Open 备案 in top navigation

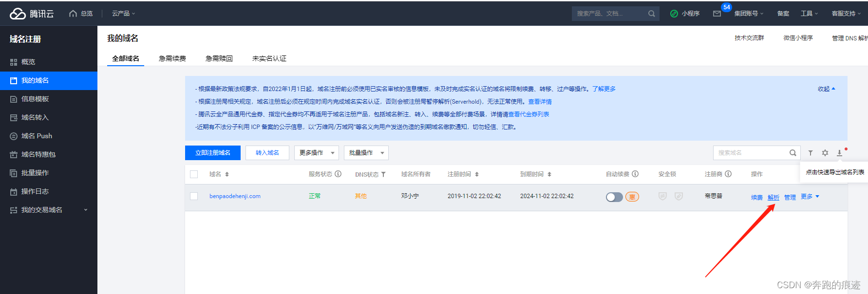tap(783, 14)
